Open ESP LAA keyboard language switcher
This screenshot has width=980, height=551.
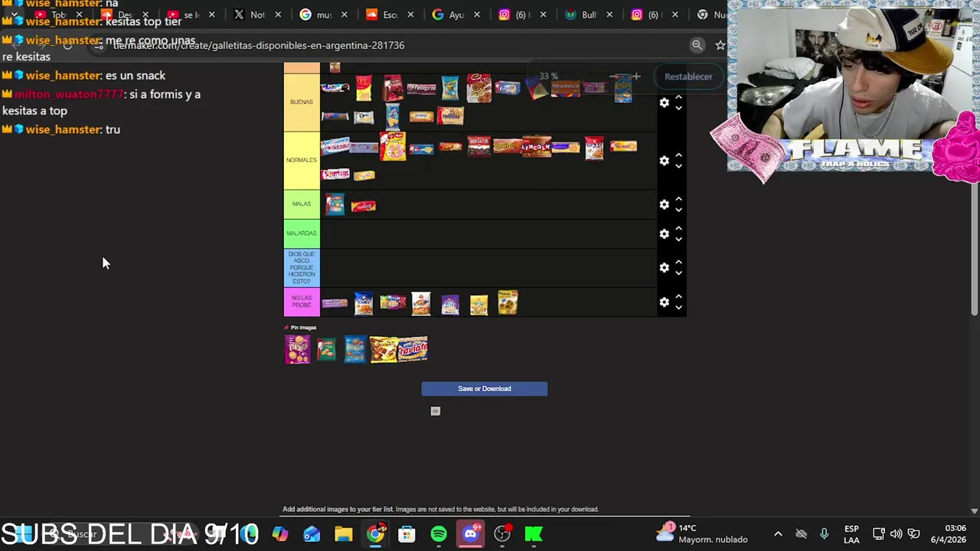851,533
